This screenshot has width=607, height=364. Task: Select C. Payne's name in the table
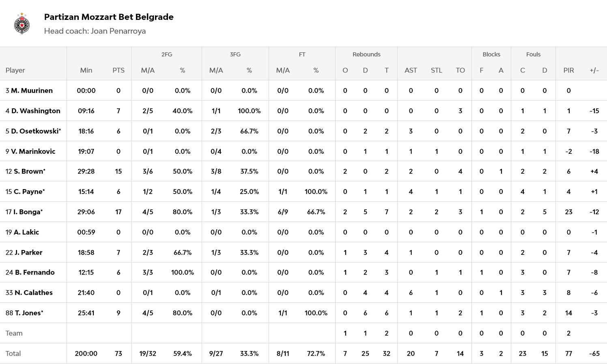click(x=29, y=192)
